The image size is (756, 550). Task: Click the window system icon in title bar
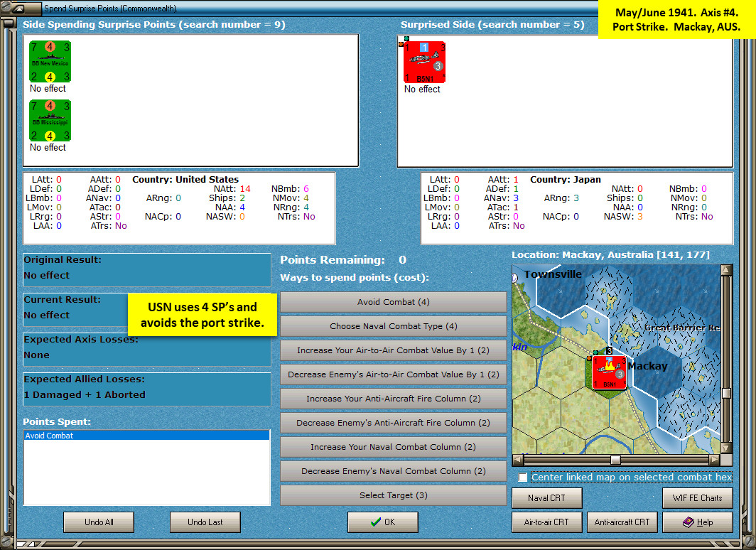coord(18,8)
